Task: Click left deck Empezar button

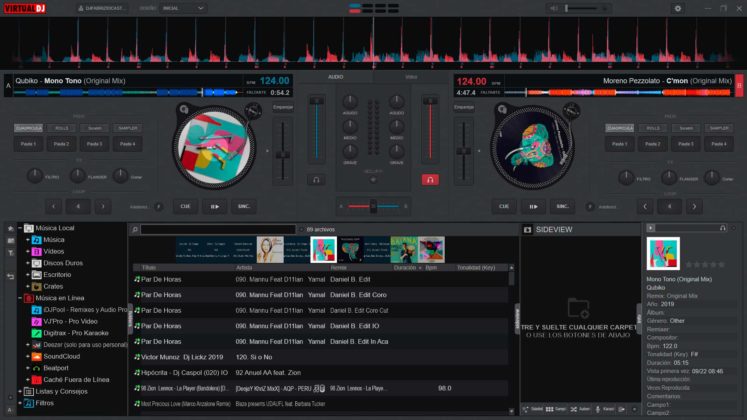Action: (x=283, y=107)
